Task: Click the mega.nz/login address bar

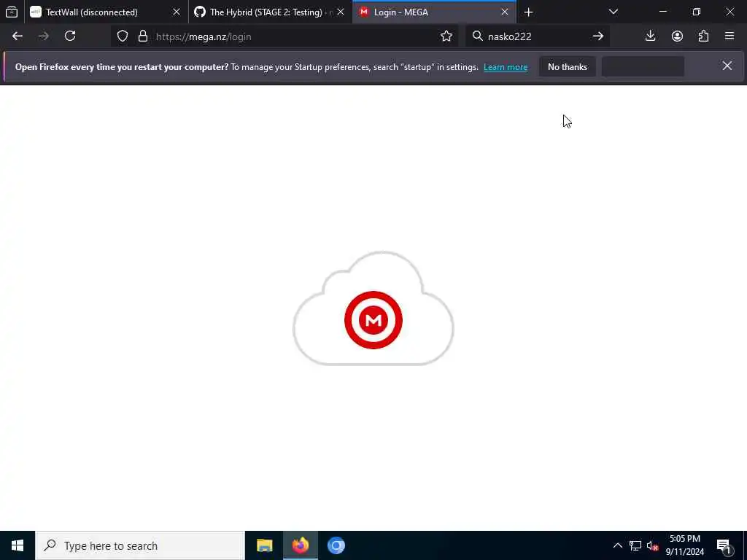Action: (x=285, y=36)
